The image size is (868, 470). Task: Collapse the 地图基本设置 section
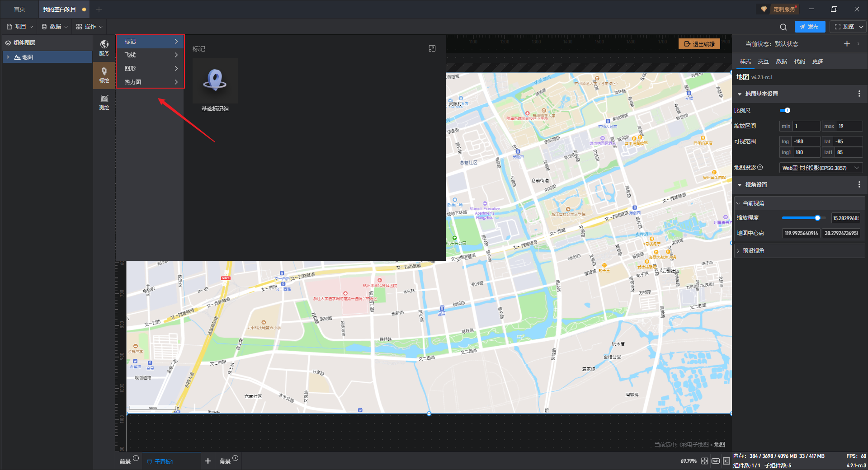point(740,94)
